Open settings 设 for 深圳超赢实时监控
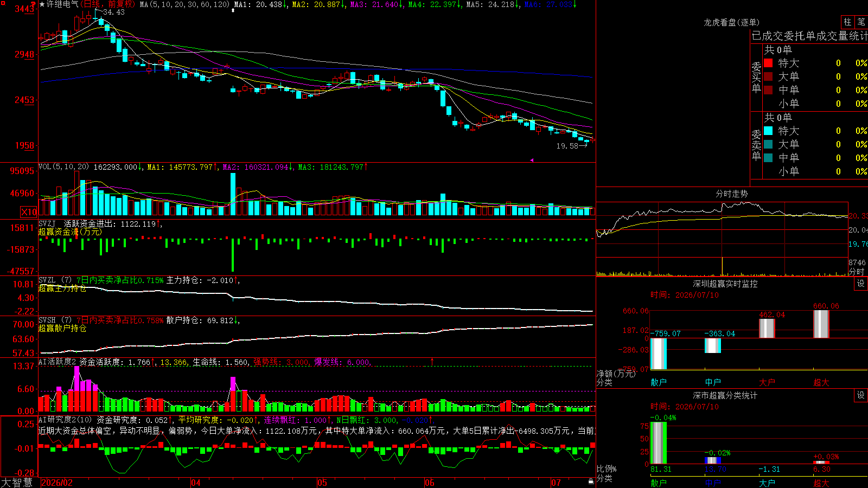The image size is (868, 488). [x=861, y=284]
